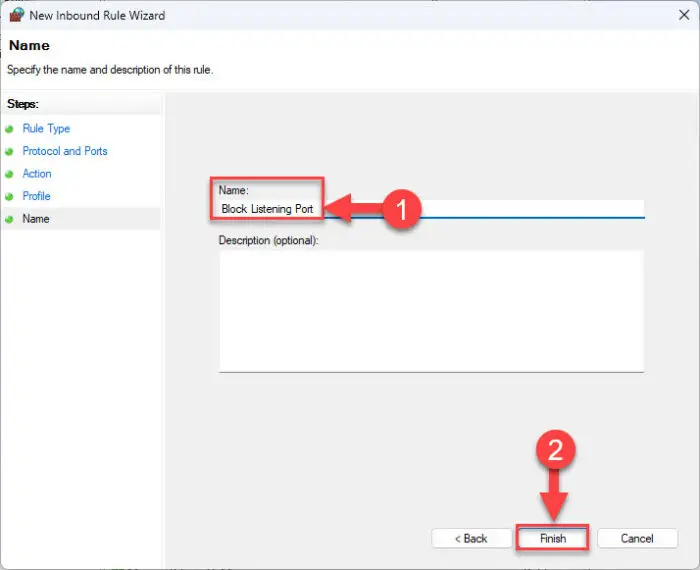The width and height of the screenshot is (700, 570).
Task: Cancel the inbound rule wizard
Action: pos(637,538)
